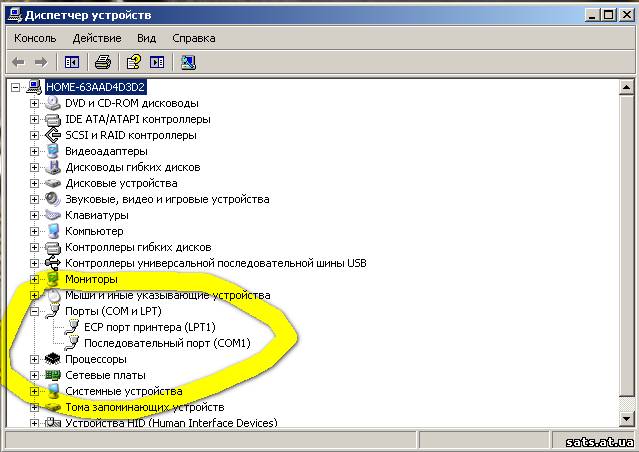The image size is (639, 452).
Task: Select ECP порт принтера (LPT1)
Action: tap(150, 327)
